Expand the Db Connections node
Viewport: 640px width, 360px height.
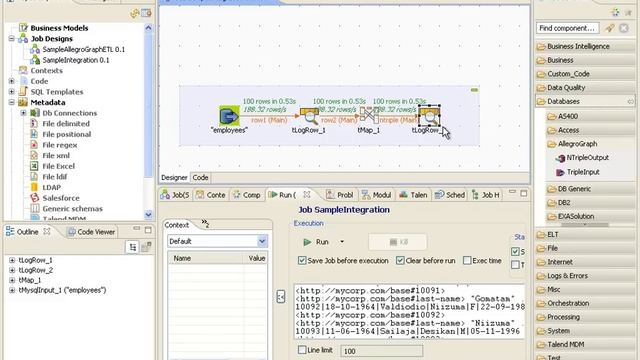(23, 113)
